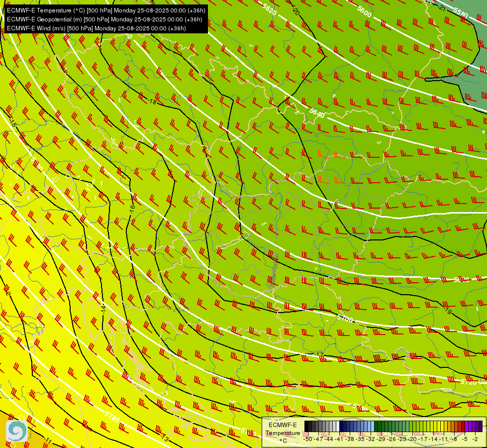Click the -20 isotherm label on the map
Viewport: 487px width, 448px height.
295,11
